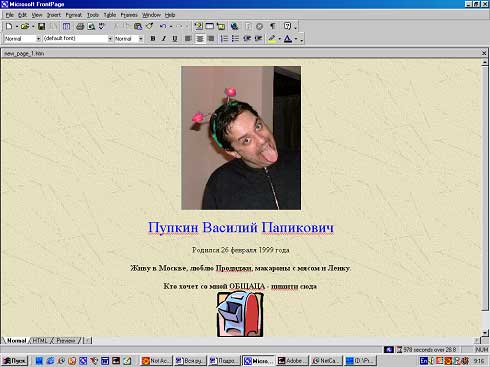Click the Show All paragraph mark icon
Image resolution: width=490 pixels, height=367 pixels.
(273, 26)
